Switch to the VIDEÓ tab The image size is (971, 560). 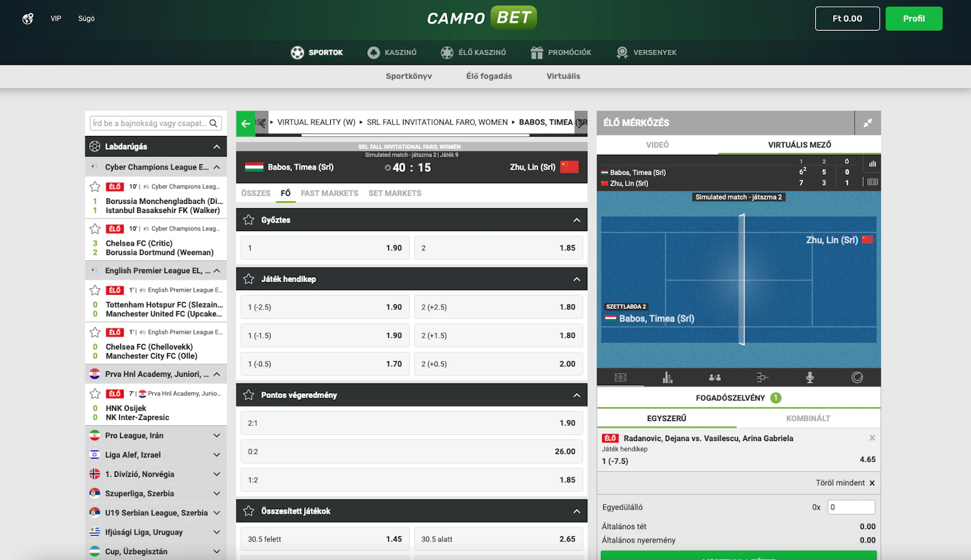[658, 144]
